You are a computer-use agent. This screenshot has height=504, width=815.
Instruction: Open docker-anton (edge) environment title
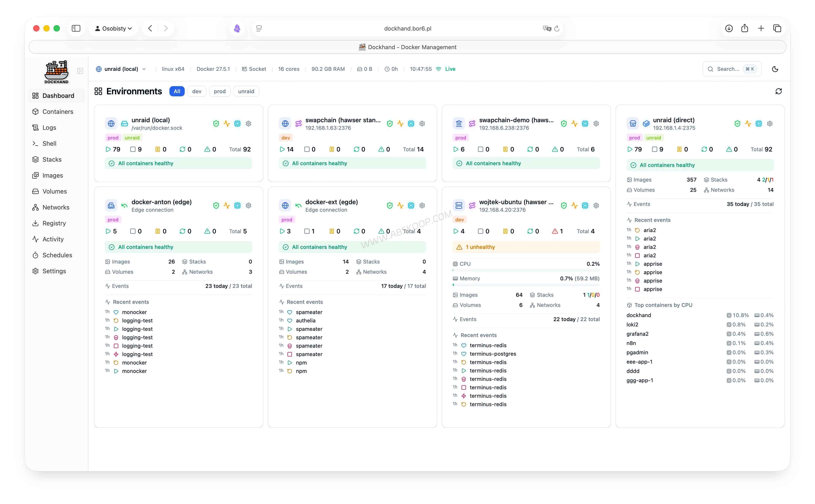(x=161, y=202)
